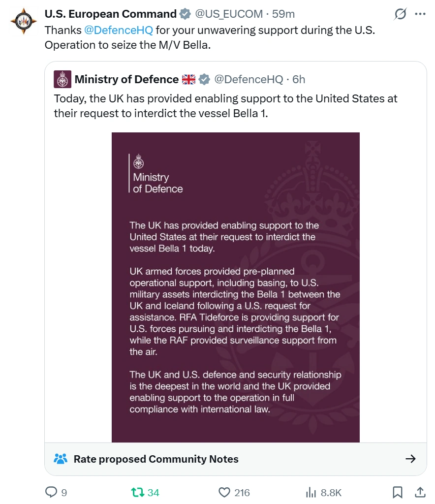Image resolution: width=435 pixels, height=504 pixels.
Task: Toggle the repost icon showing 34
Action: point(137,492)
